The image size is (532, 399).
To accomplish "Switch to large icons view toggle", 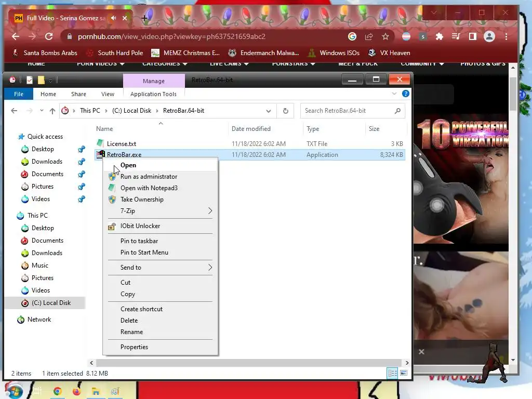I will [404, 373].
